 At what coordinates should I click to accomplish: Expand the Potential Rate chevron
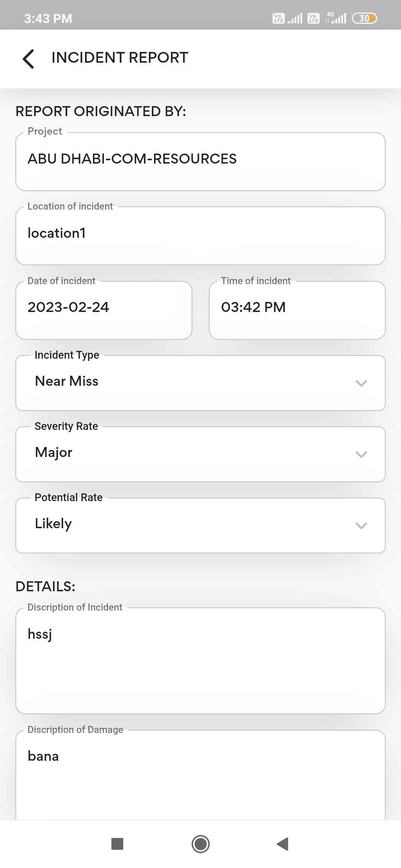(361, 526)
